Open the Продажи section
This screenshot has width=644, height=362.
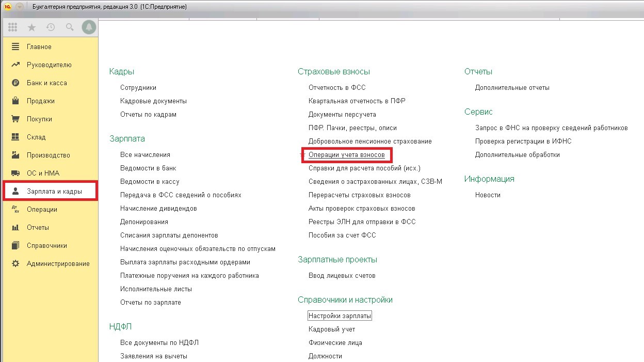click(x=41, y=101)
